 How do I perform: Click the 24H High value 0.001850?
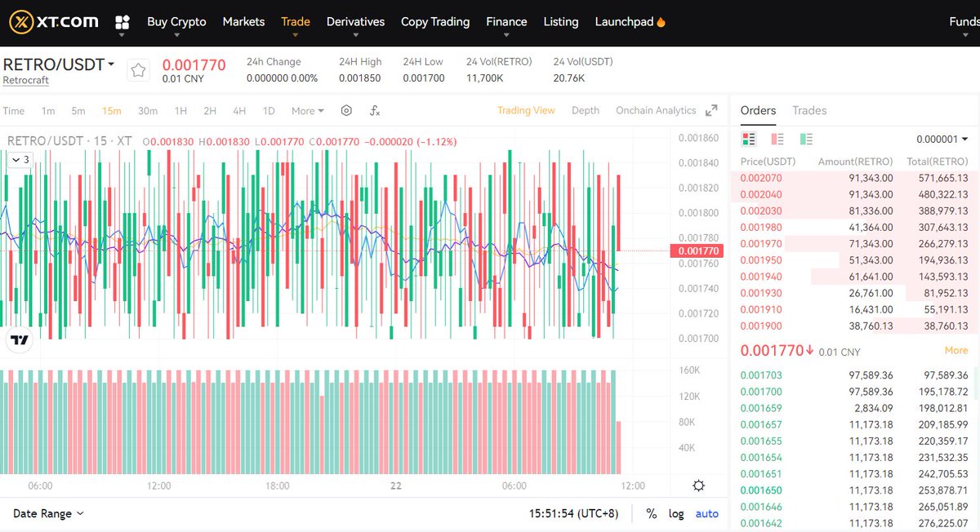point(360,78)
